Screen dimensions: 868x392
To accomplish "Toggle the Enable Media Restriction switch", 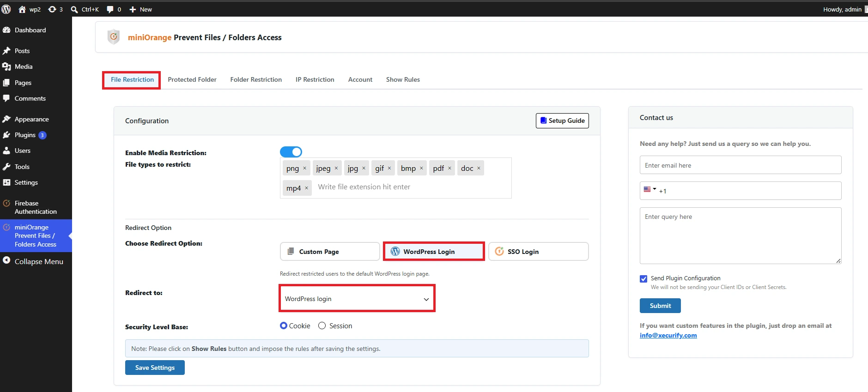I will 291,152.
